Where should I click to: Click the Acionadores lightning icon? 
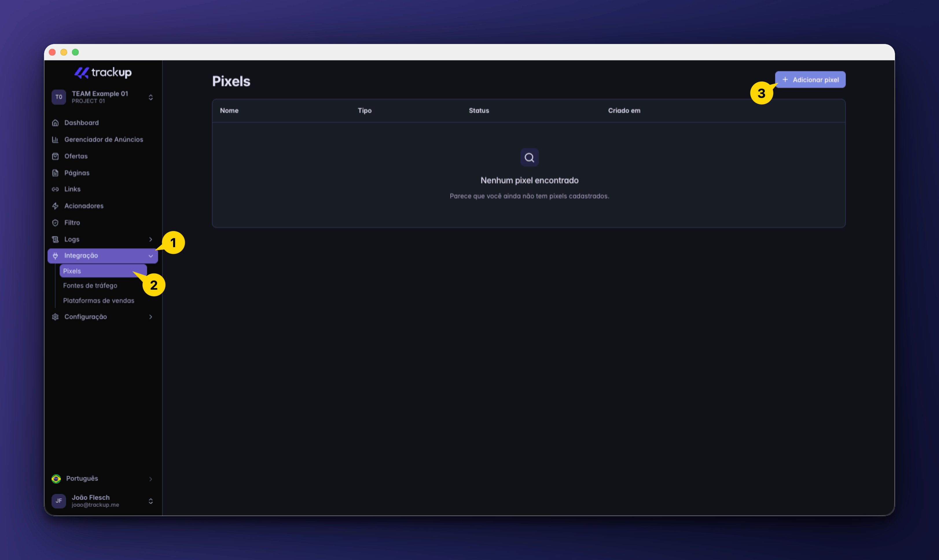coord(56,206)
